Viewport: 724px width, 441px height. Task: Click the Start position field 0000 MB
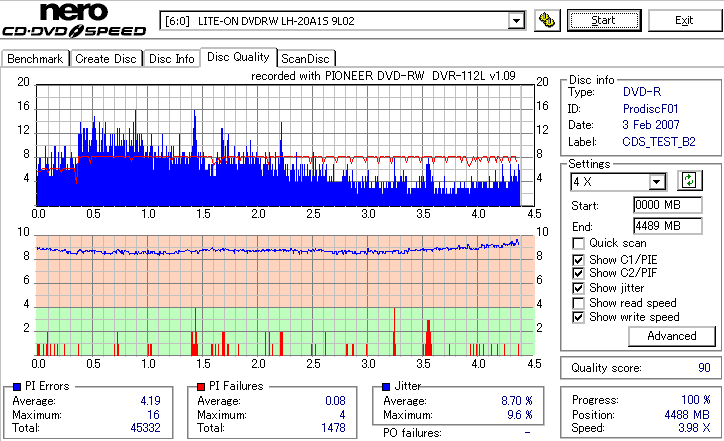[668, 205]
